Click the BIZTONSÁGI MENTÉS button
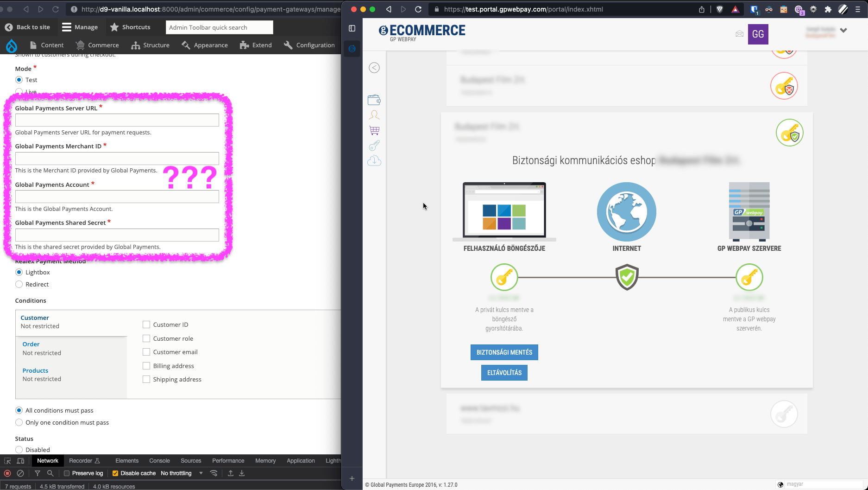Screen dimensions: 868x490 504,352
